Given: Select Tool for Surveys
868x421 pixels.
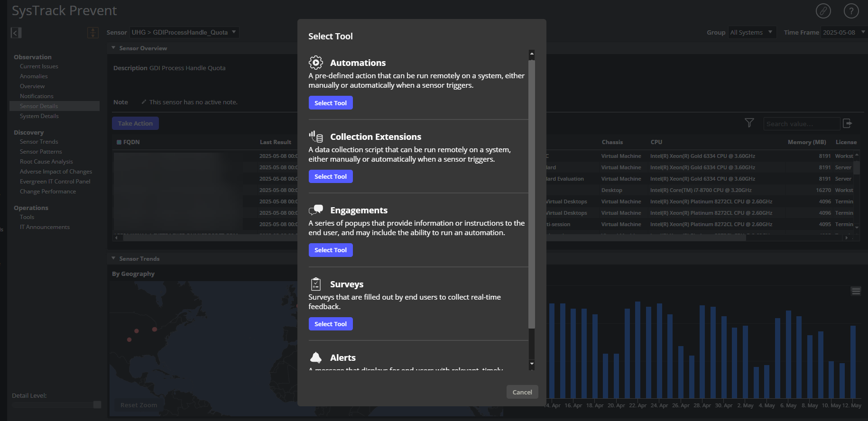Looking at the screenshot, I should pyautogui.click(x=331, y=324).
